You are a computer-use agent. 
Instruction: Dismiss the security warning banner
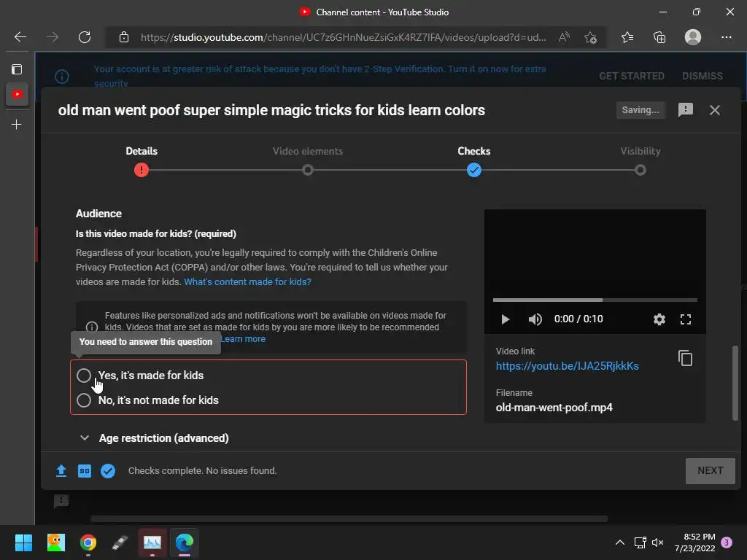[703, 76]
